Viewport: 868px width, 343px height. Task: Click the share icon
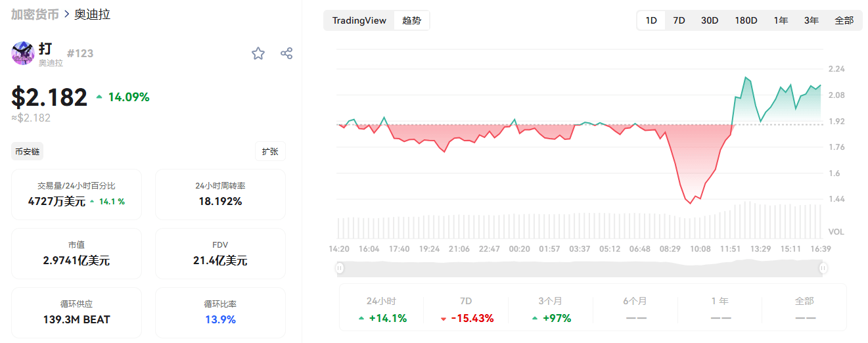point(286,54)
